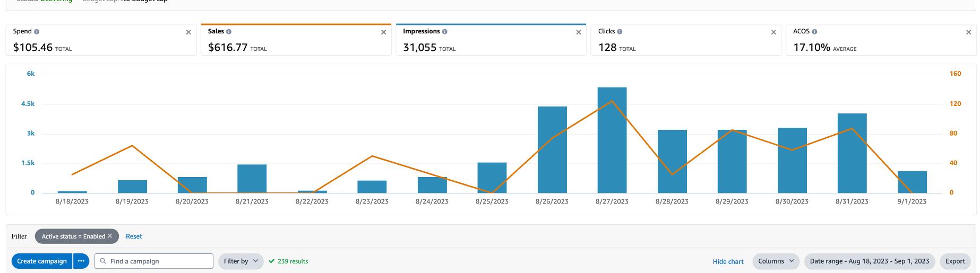Image resolution: width=980 pixels, height=273 pixels.
Task: Click the info icon beside Sales
Action: 229,32
